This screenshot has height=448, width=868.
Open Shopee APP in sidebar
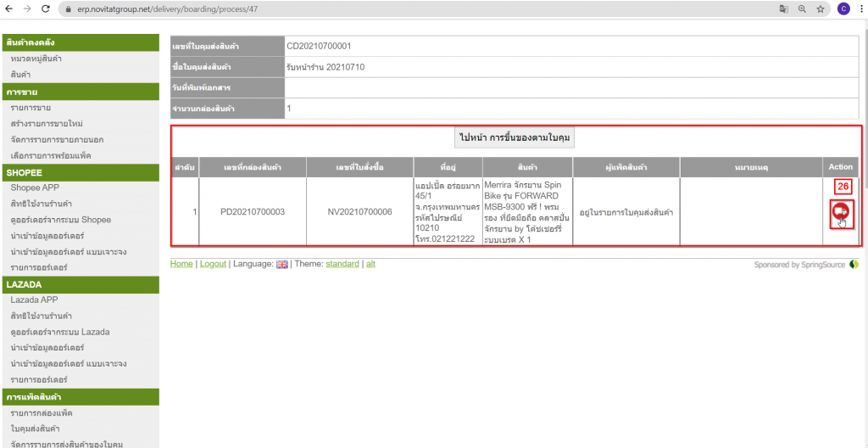35,188
